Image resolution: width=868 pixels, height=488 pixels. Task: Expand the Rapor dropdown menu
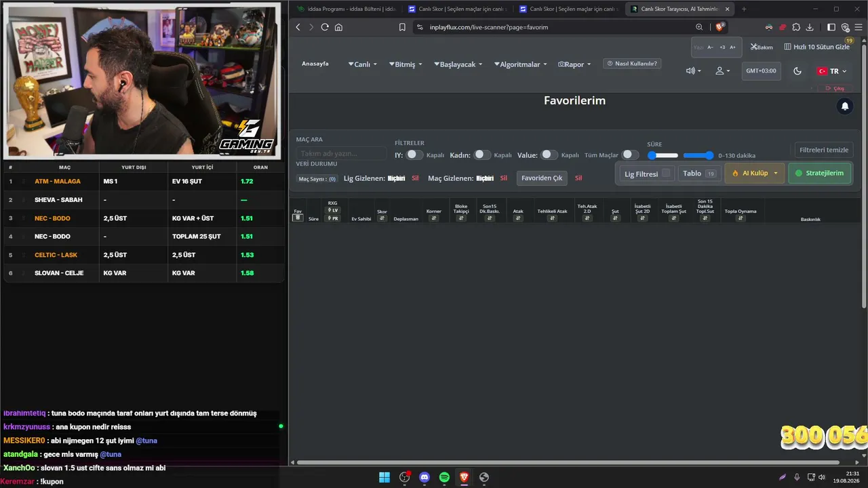(x=574, y=64)
